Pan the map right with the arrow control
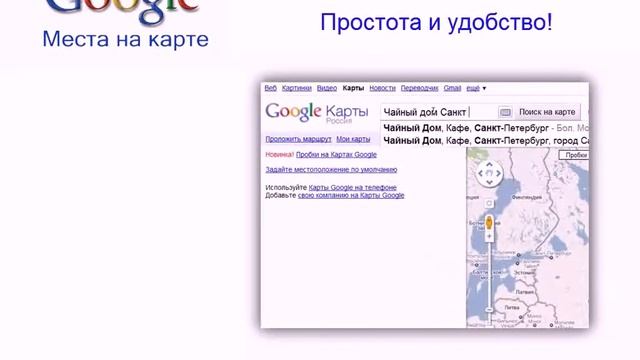This screenshot has width=640, height=360. (x=498, y=173)
